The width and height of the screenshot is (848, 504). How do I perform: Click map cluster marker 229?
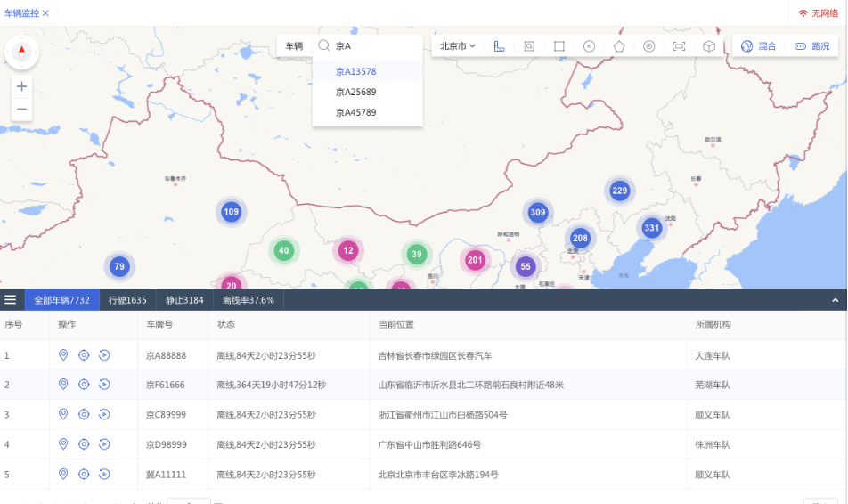tap(619, 191)
